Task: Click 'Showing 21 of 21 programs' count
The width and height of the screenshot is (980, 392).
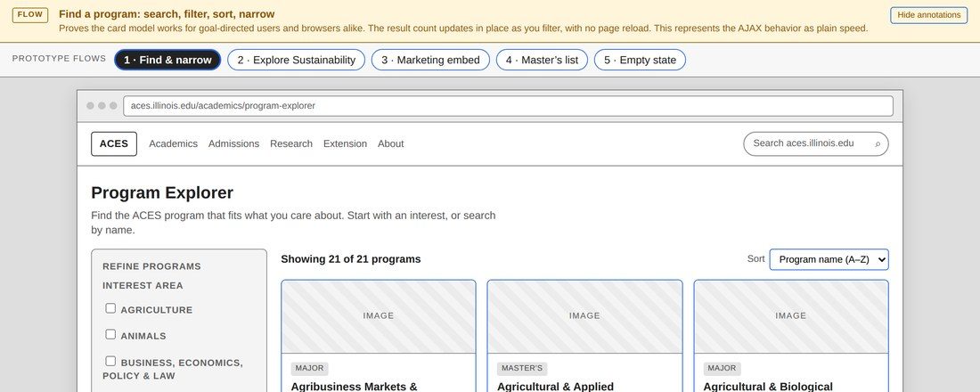Action: pyautogui.click(x=351, y=259)
